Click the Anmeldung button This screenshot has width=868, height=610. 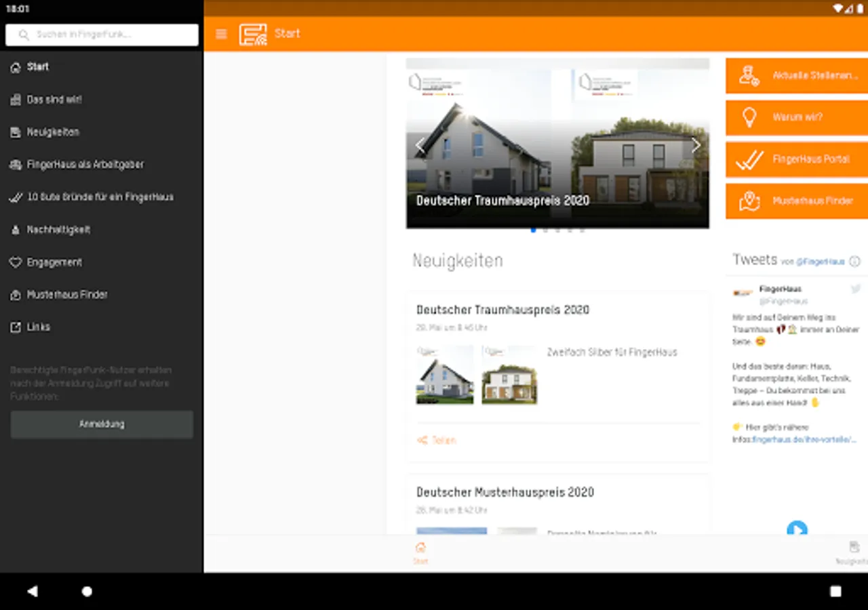102,424
